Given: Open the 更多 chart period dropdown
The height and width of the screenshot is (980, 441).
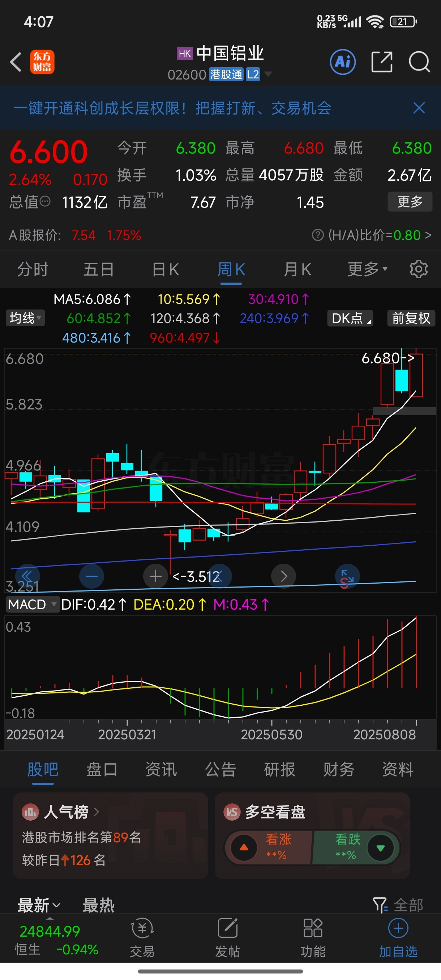Looking at the screenshot, I should pyautogui.click(x=368, y=269).
